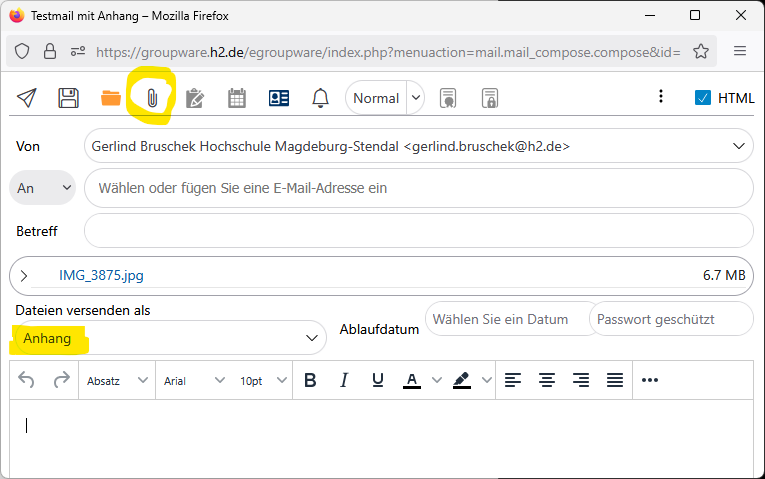Toggle the HTML checkbox
Viewport: 765px width, 479px height.
[x=703, y=98]
